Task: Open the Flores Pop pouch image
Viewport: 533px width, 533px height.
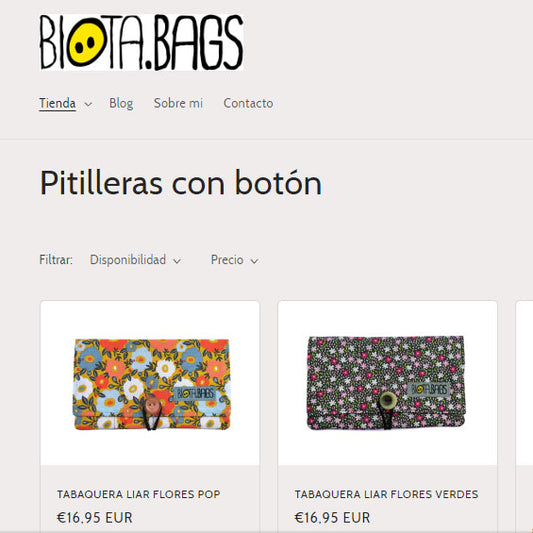Action: click(x=151, y=384)
